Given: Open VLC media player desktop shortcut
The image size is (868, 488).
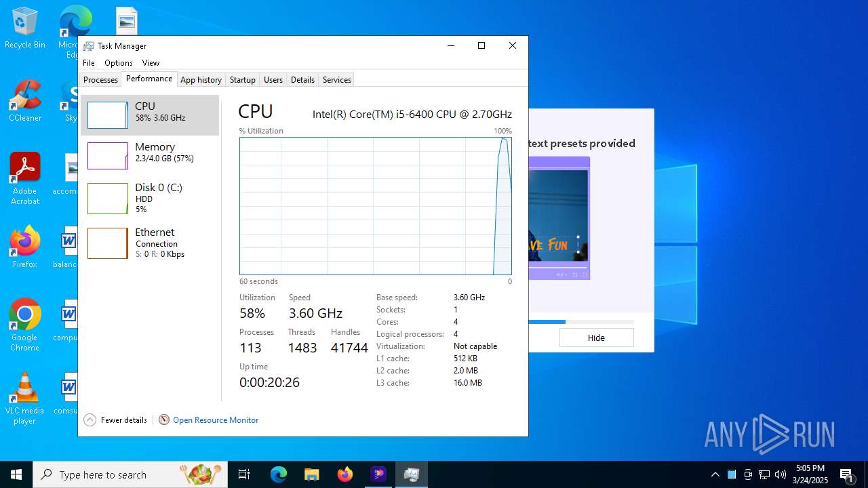Looking at the screenshot, I should tap(25, 399).
